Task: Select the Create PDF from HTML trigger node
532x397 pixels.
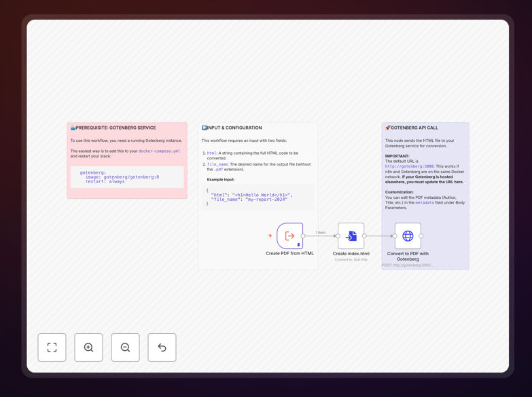Action: [x=289, y=235]
